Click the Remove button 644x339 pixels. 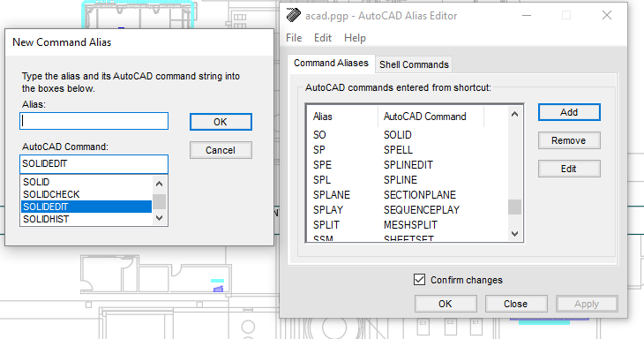coord(569,140)
